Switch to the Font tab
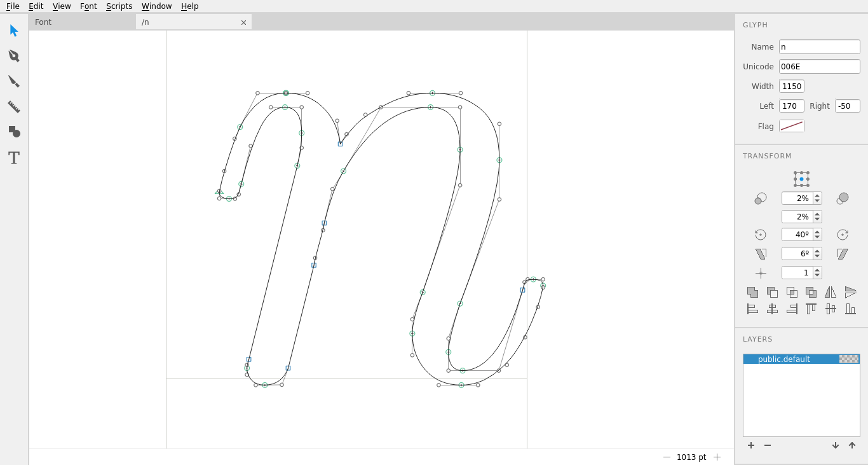868x465 pixels. coord(43,22)
